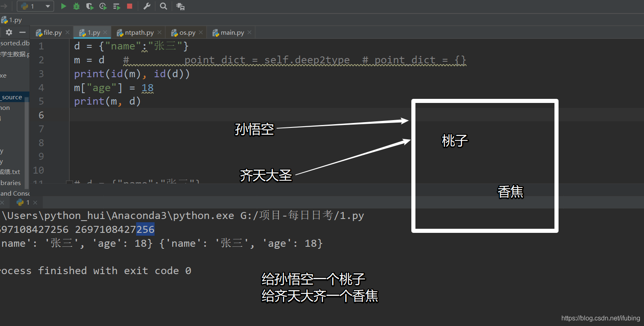Open project panel gear options
Screen dimensions: 644x326
tap(9, 32)
